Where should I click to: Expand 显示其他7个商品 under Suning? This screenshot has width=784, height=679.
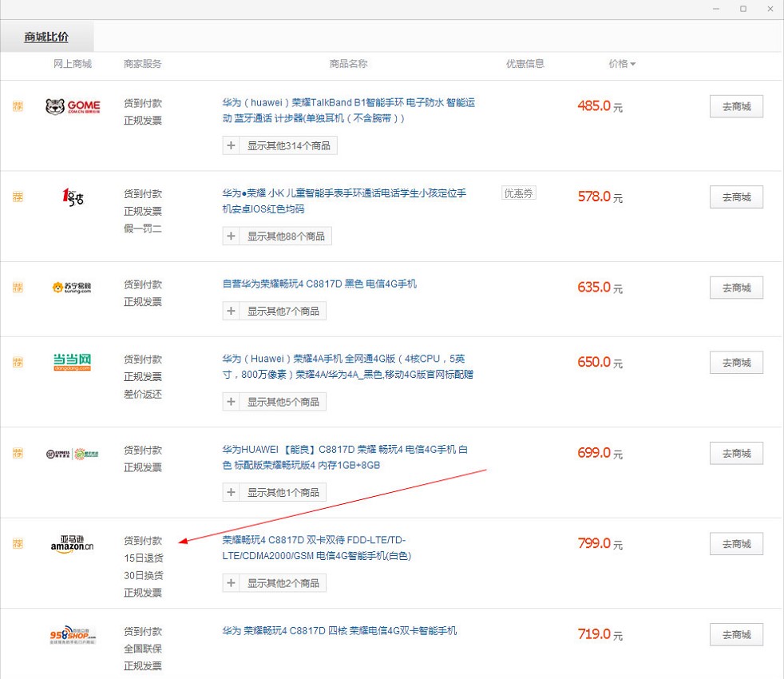(274, 311)
